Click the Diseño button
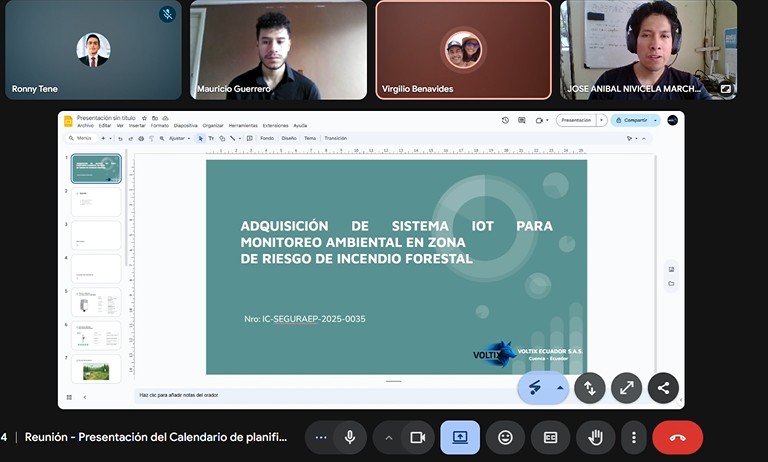Viewport: 768px width, 462px height. coord(289,139)
